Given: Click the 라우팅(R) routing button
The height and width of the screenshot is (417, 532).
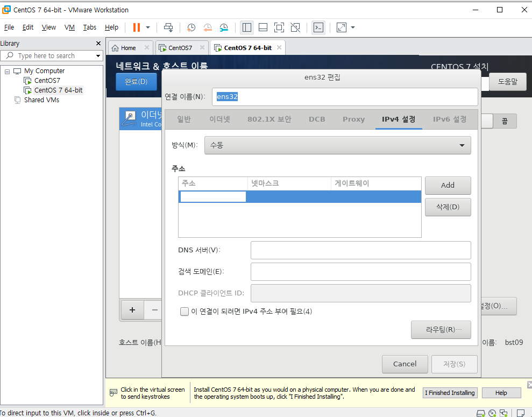Looking at the screenshot, I should [441, 330].
